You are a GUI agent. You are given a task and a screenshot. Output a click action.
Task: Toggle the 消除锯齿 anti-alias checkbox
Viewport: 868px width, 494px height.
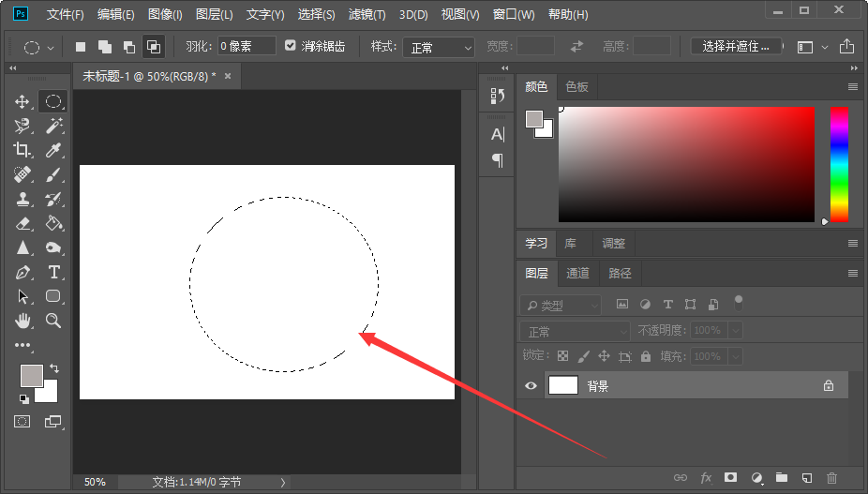[291, 46]
